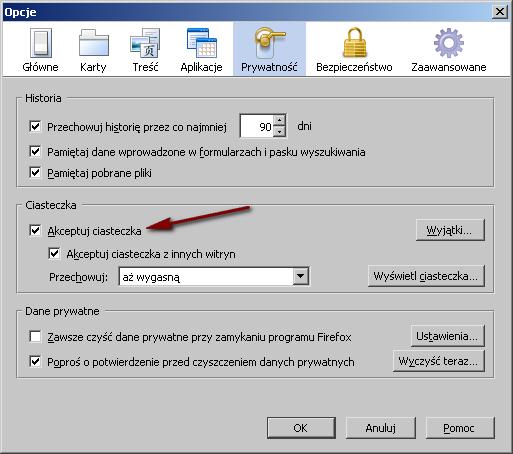This screenshot has width=513, height=454.
Task: Open help with the Pomoc button
Action: [460, 428]
